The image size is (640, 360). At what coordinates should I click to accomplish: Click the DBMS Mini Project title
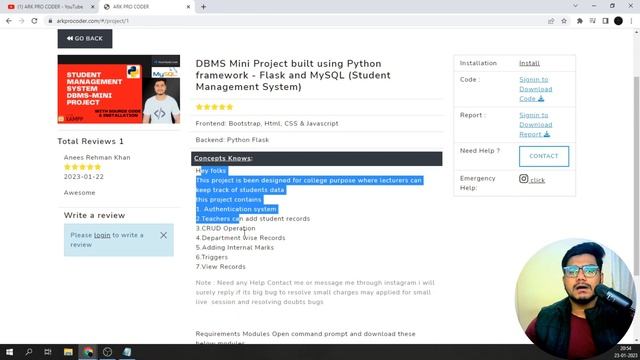coord(293,75)
